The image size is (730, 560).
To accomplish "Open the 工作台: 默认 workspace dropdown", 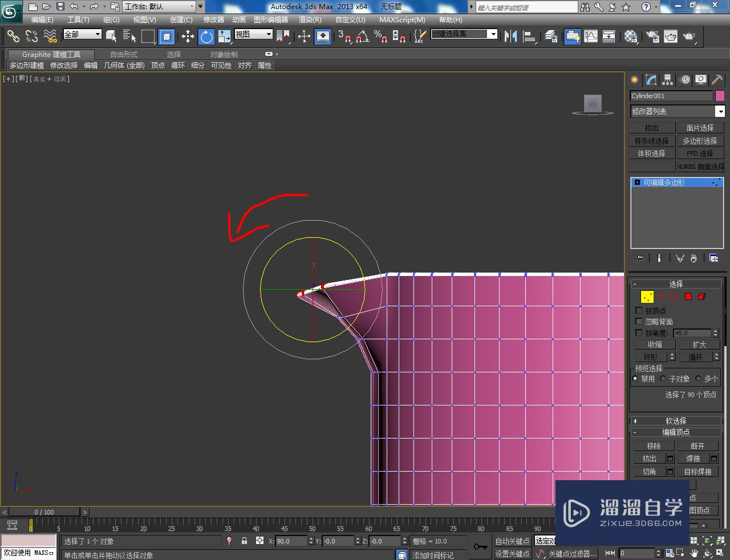I will click(x=160, y=7).
